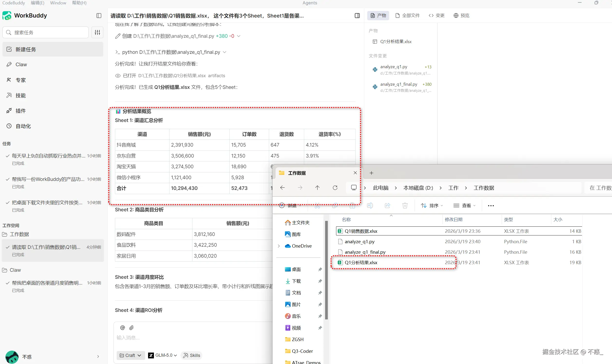Image resolution: width=612 pixels, height=364 pixels.
Task: Click the explorer navigation pane scrollbar
Action: [326, 270]
